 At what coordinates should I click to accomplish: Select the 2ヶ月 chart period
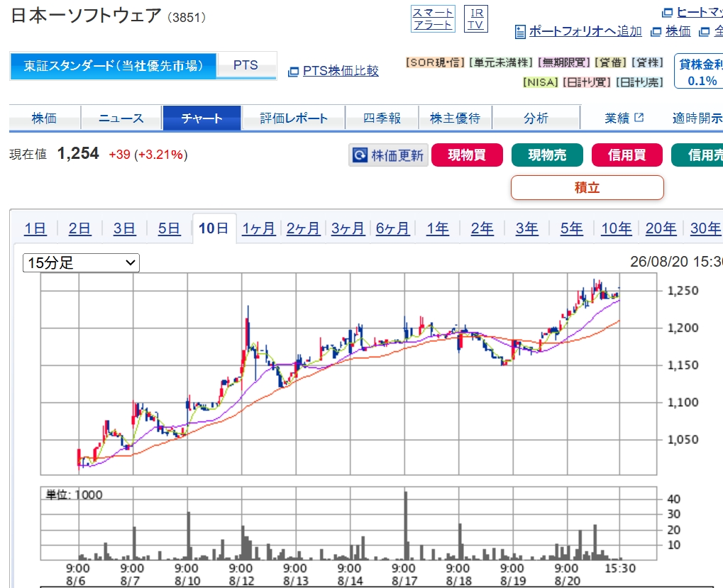(x=304, y=228)
